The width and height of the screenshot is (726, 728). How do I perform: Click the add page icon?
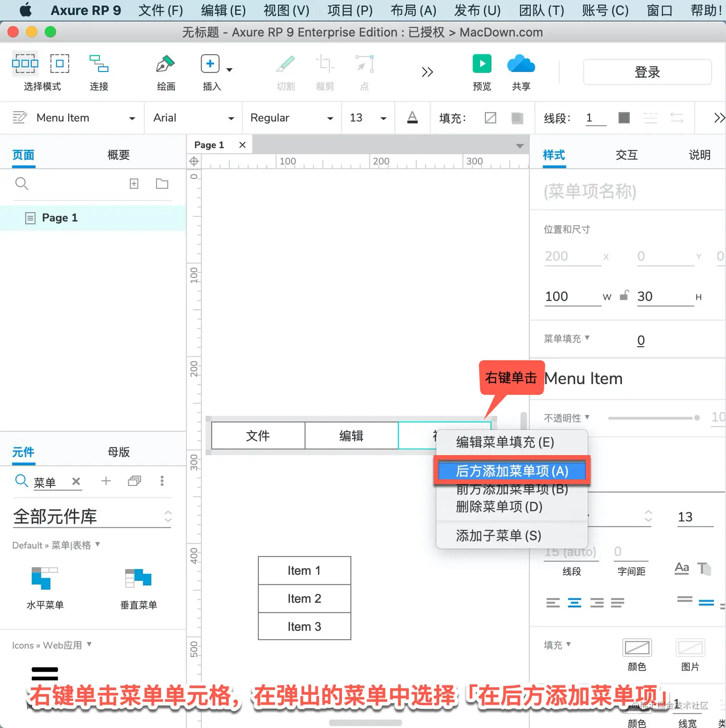tap(134, 183)
